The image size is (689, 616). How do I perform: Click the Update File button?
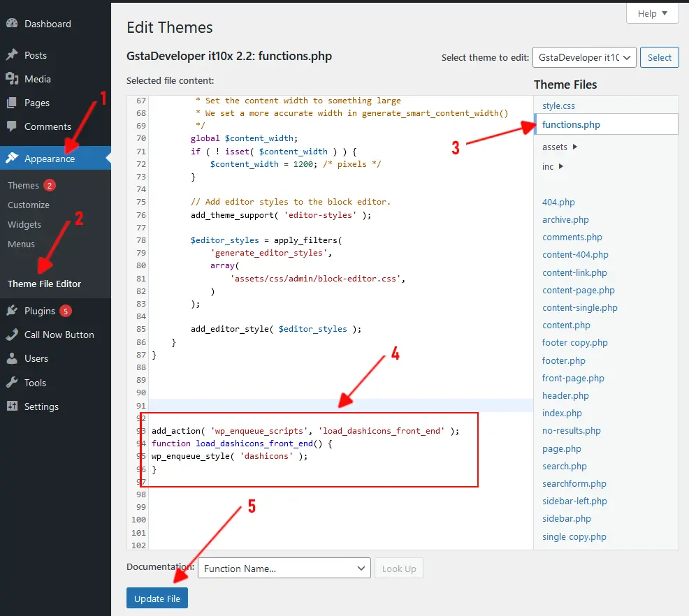pos(157,599)
